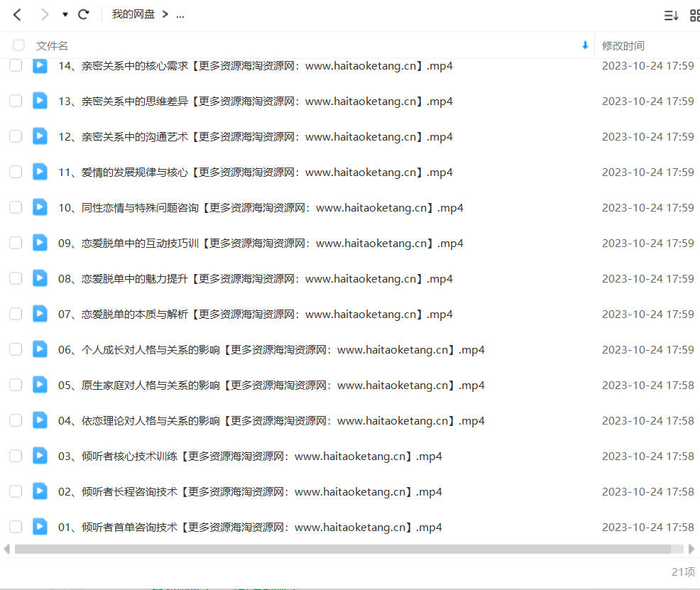The height and width of the screenshot is (590, 700).
Task: Open the sort order menu icon
Action: point(671,16)
